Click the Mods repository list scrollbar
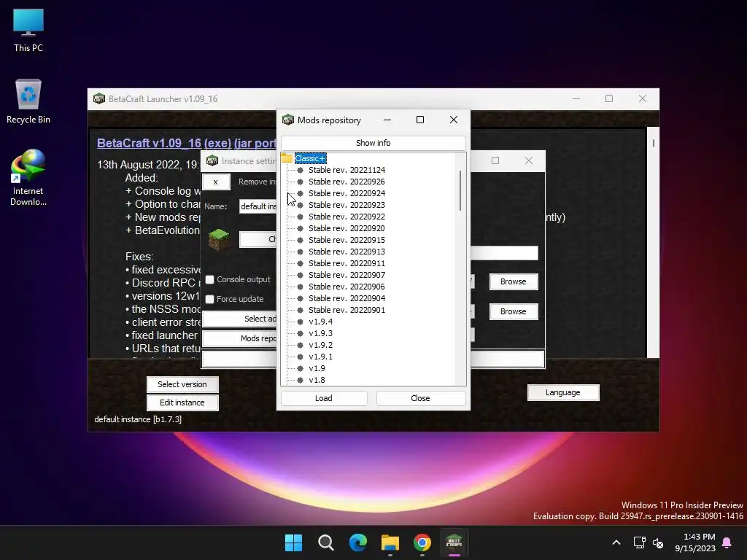The width and height of the screenshot is (747, 560). click(x=460, y=190)
